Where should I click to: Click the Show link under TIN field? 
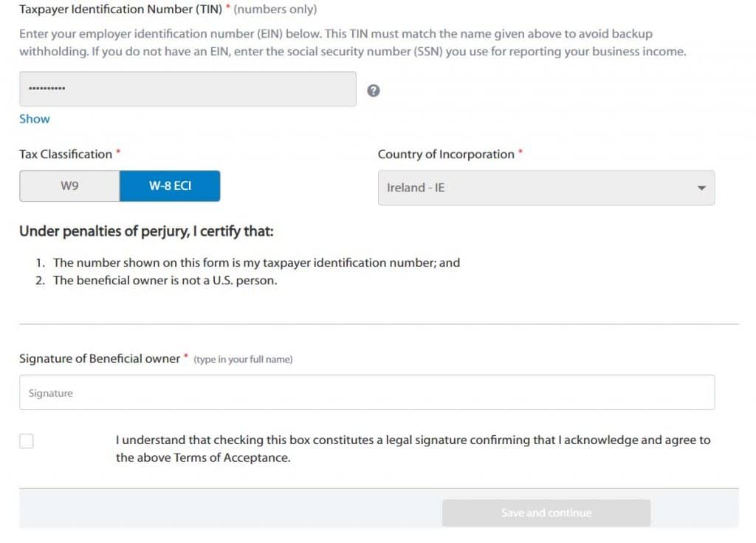(x=34, y=119)
